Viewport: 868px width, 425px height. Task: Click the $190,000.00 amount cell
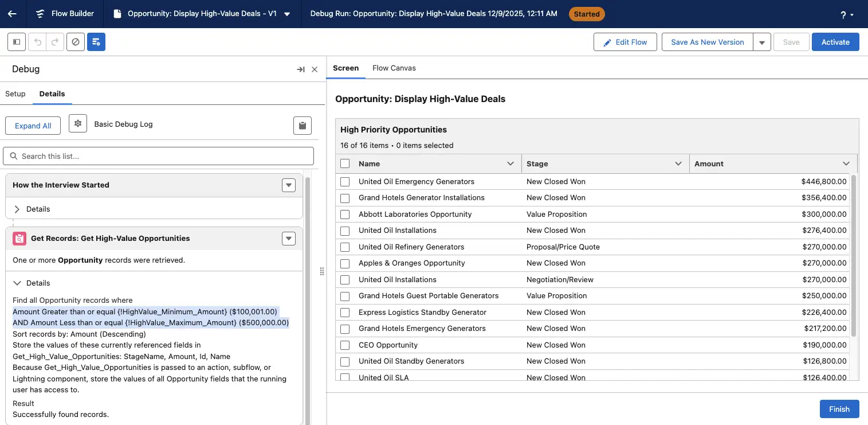coord(824,345)
